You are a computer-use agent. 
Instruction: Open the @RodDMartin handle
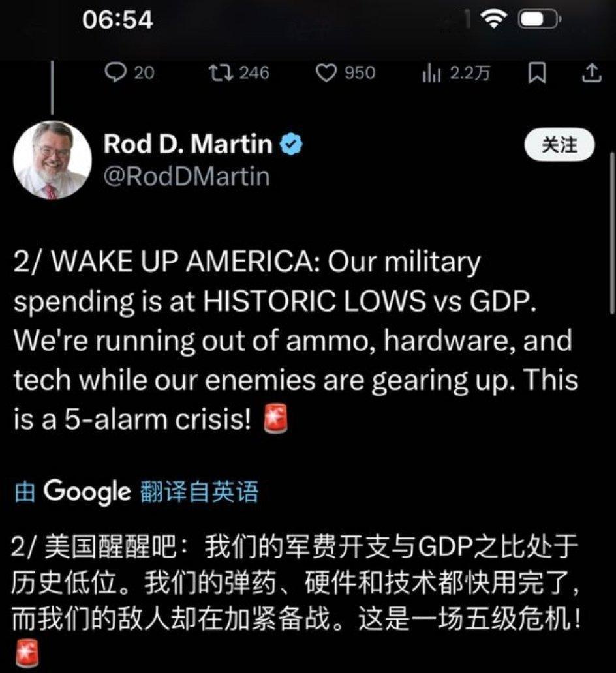(x=187, y=176)
